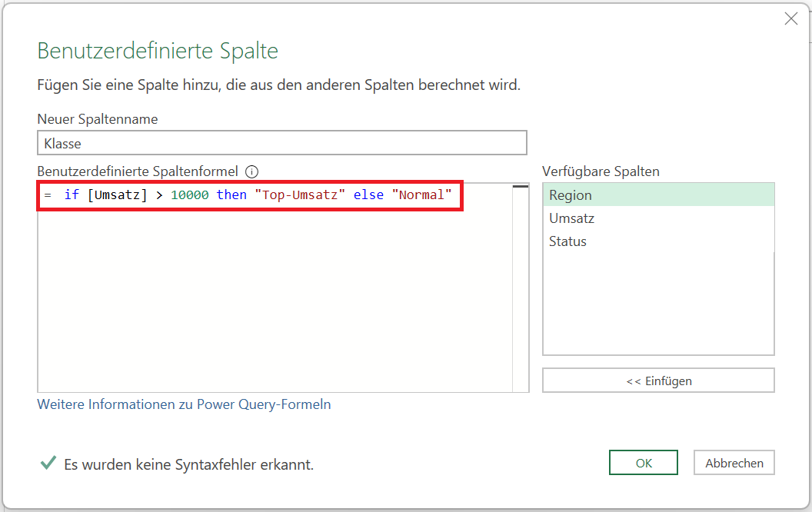This screenshot has height=512, width=812.
Task: Click [Umsatz] inside the formula text
Action: (117, 195)
